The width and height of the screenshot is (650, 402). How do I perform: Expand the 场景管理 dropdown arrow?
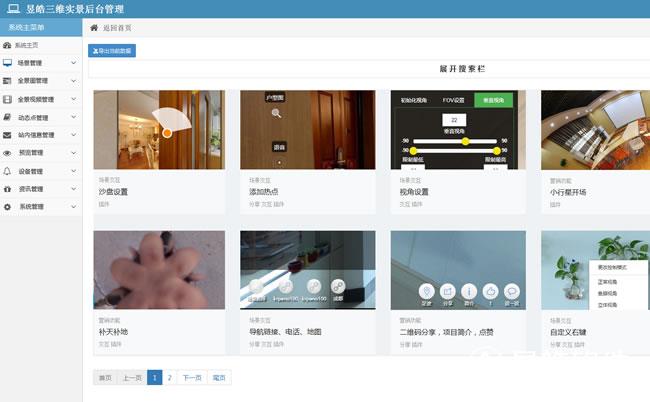pyautogui.click(x=74, y=63)
